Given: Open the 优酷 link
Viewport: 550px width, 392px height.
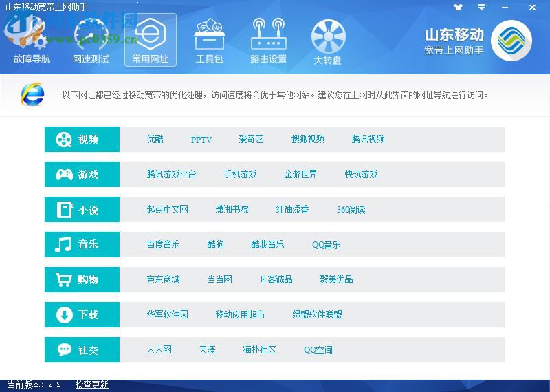Looking at the screenshot, I should pos(155,140).
